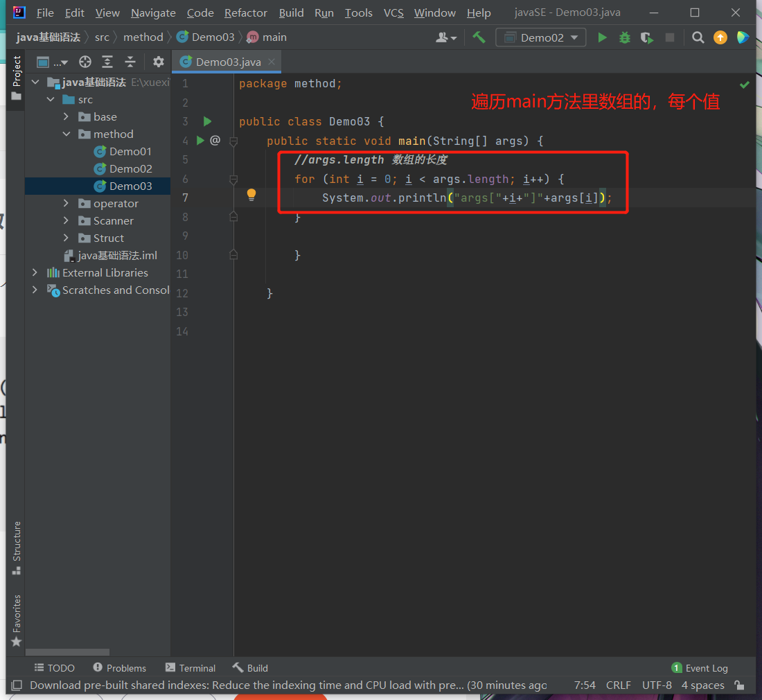Click the Select Opened File target icon
Screen dimensions: 762x700
(85, 62)
